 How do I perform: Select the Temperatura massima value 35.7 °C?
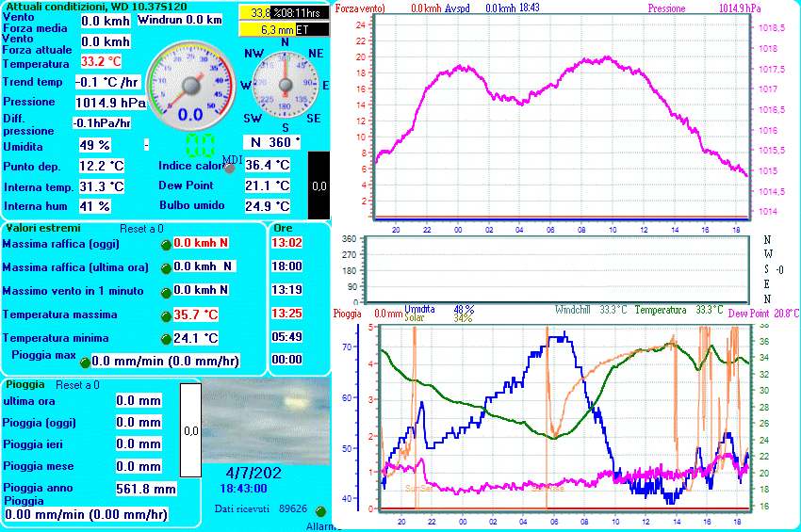tap(196, 314)
